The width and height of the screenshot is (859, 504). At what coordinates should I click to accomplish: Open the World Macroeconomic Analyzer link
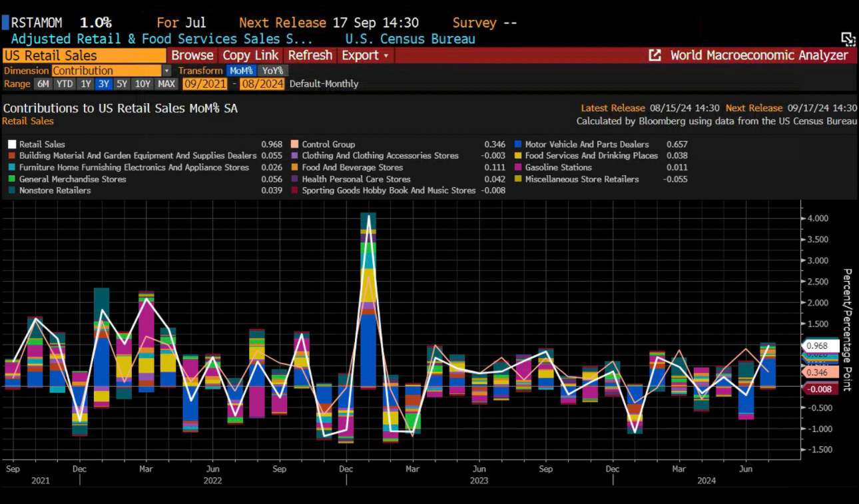click(x=758, y=56)
